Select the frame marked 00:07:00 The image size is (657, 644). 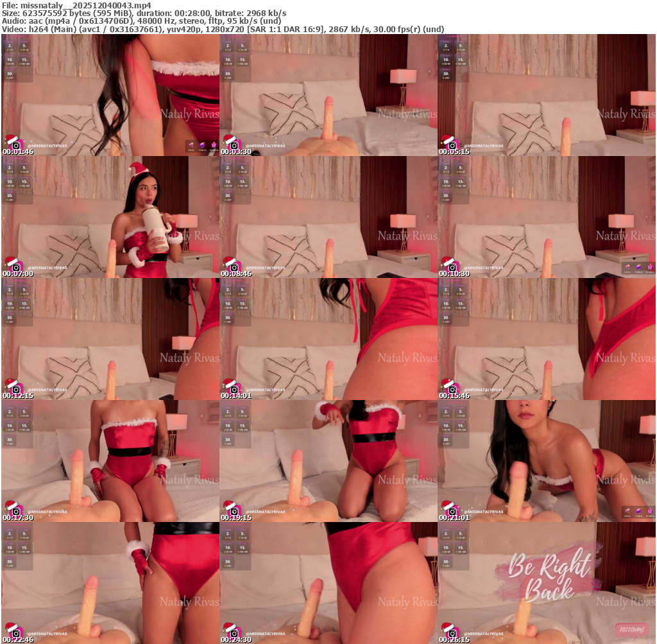[x=110, y=217]
